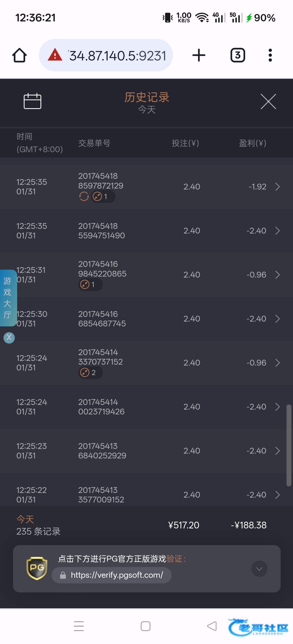This screenshot has width=293, height=644.
Task: Expand transaction ending in 5594751490
Action: (277, 231)
